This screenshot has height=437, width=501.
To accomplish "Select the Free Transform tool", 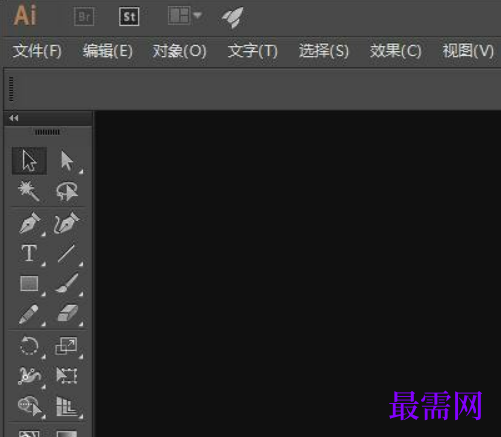I will 67,376.
